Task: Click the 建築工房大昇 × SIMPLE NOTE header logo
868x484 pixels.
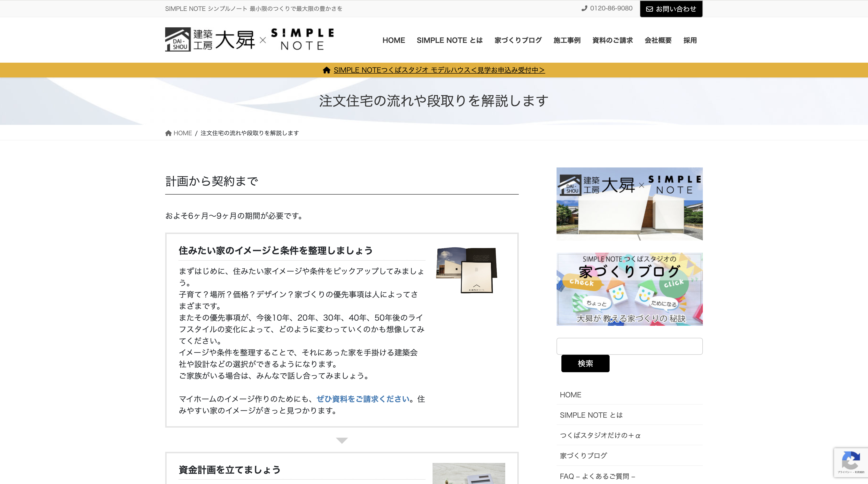Action: pyautogui.click(x=250, y=39)
